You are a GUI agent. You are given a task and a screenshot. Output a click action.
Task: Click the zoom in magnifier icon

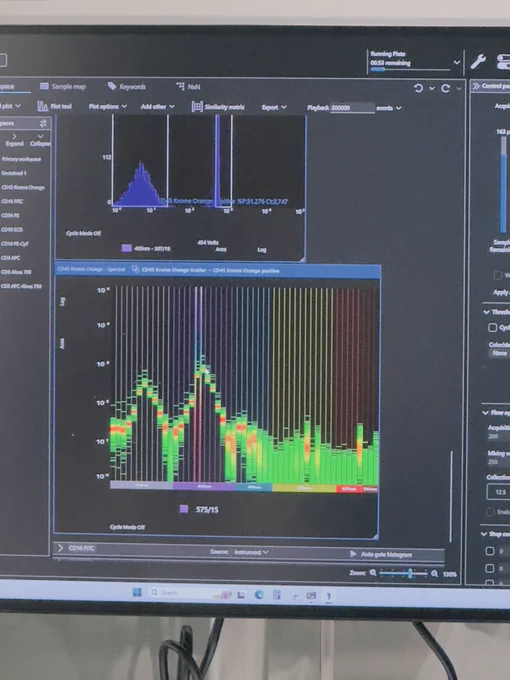(435, 573)
